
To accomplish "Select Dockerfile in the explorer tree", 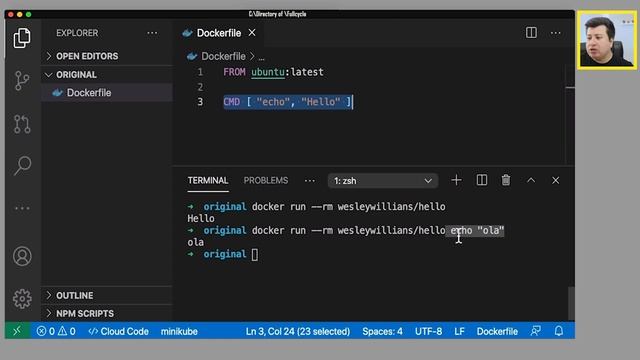I will [x=107, y=93].
